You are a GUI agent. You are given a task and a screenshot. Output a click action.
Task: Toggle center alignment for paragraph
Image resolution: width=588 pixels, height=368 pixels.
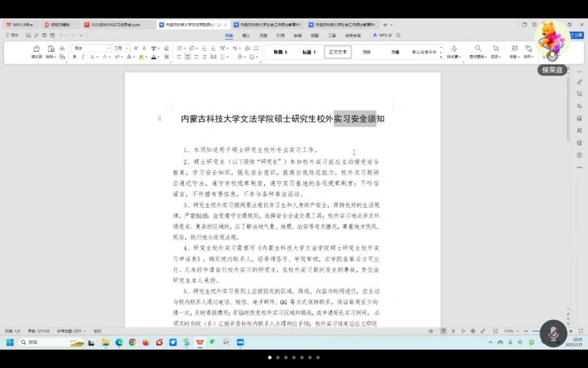(x=188, y=57)
